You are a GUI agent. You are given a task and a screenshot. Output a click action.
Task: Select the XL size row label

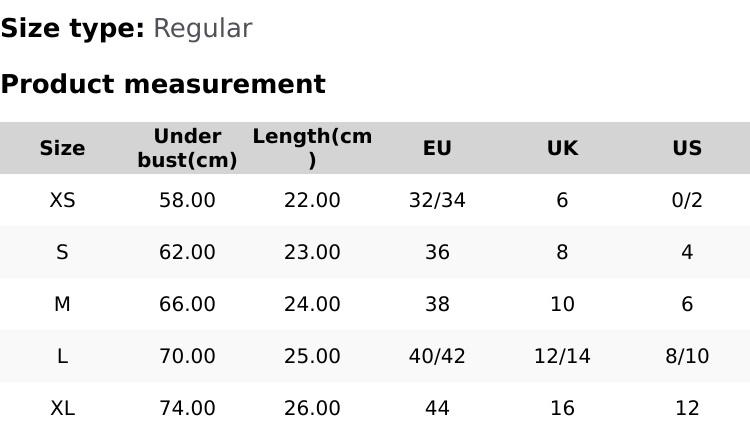(x=62, y=408)
